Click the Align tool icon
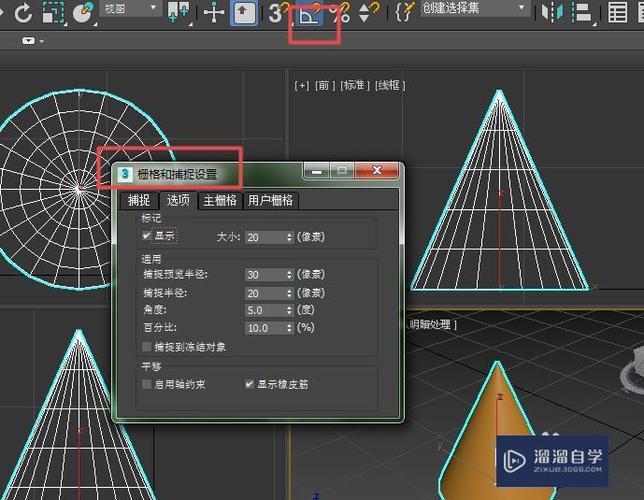Screen dimensions: 644x500 [582, 12]
